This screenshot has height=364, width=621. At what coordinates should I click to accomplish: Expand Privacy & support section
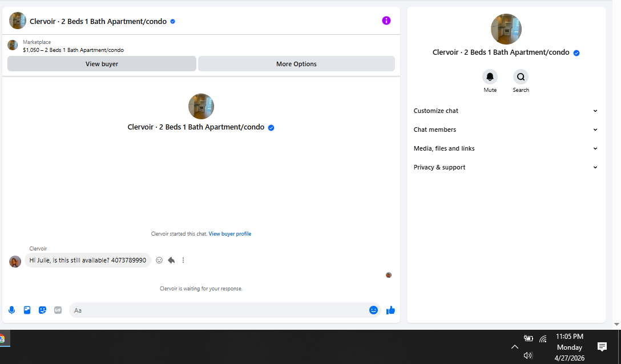coord(506,167)
